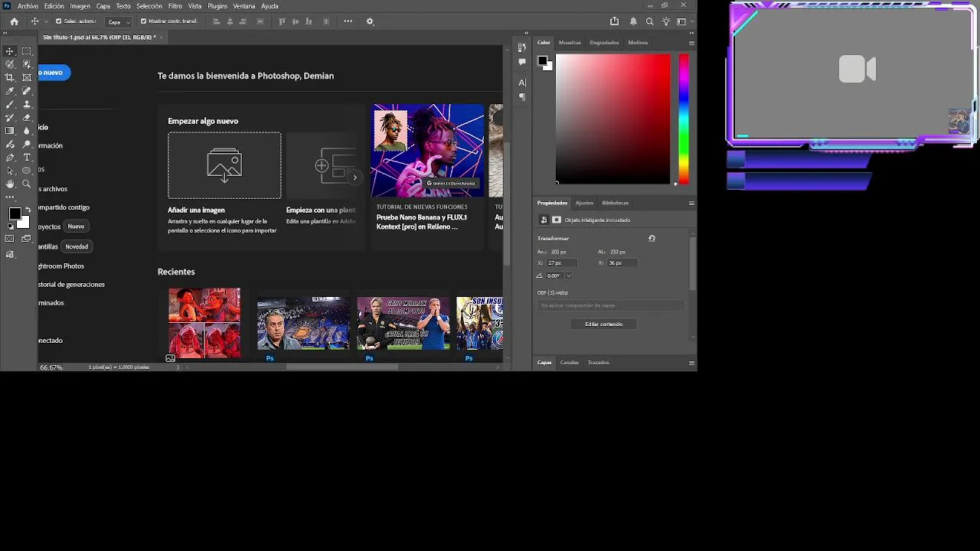
Task: Open the Color panel menu
Action: (x=691, y=43)
